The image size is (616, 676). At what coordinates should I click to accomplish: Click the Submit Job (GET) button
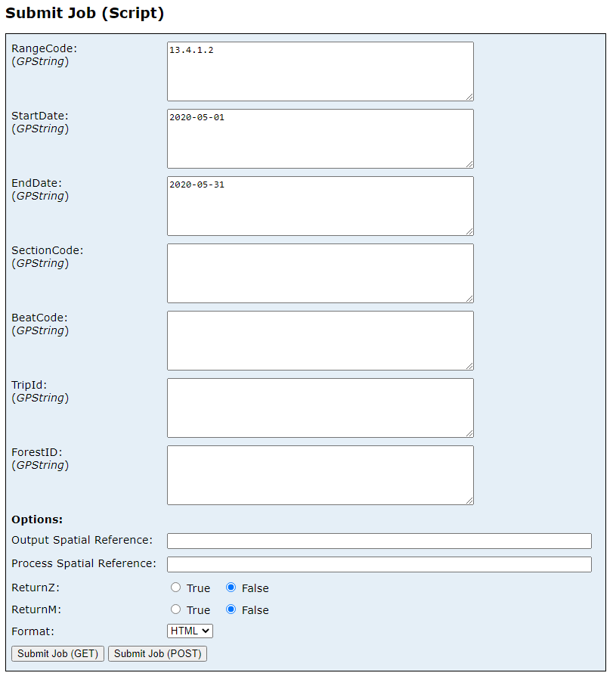[x=57, y=653]
